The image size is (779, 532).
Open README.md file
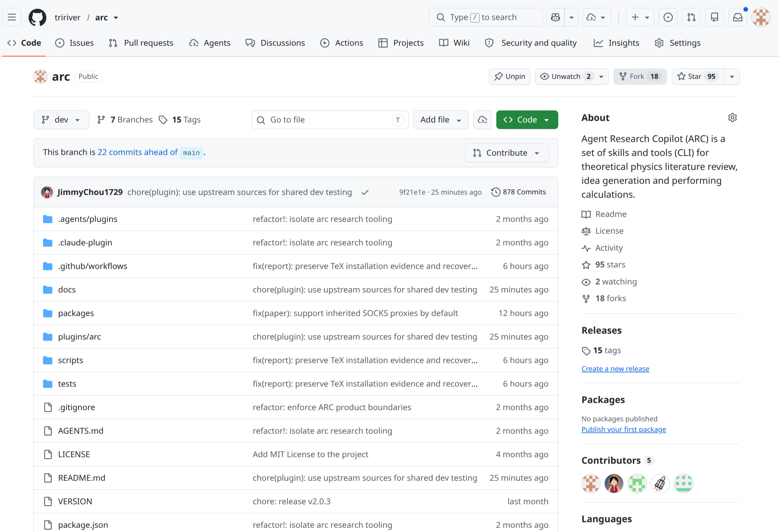[81, 478]
